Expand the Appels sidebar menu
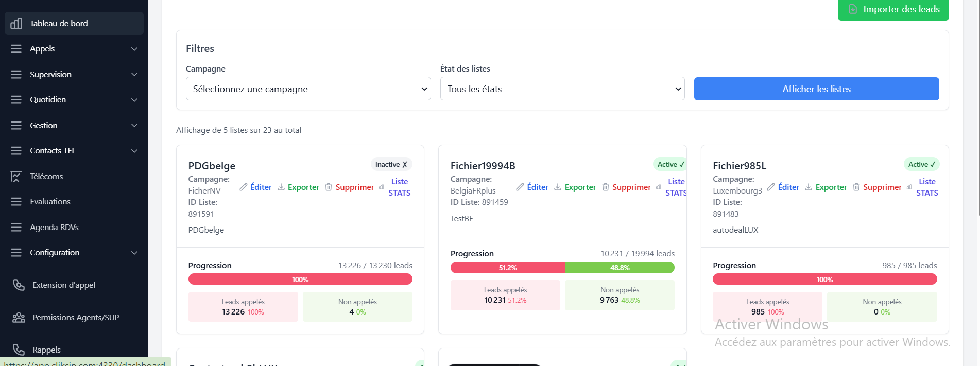Viewport: 980px width, 366px height. tap(74, 49)
